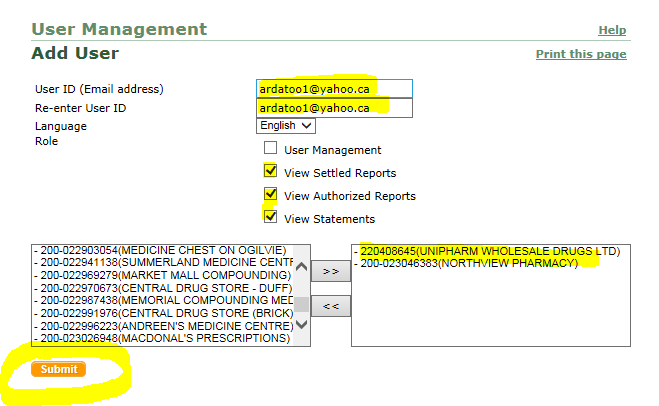Select UNIPHARM WHOLESALE DRUGS LTD entry

tap(488, 251)
